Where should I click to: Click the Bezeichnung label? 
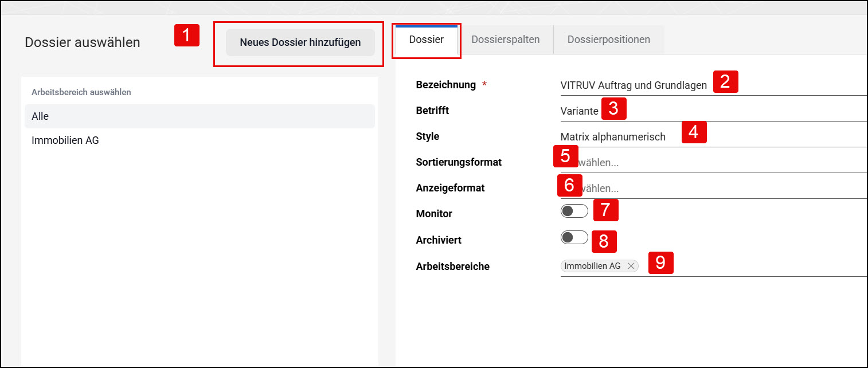point(445,85)
